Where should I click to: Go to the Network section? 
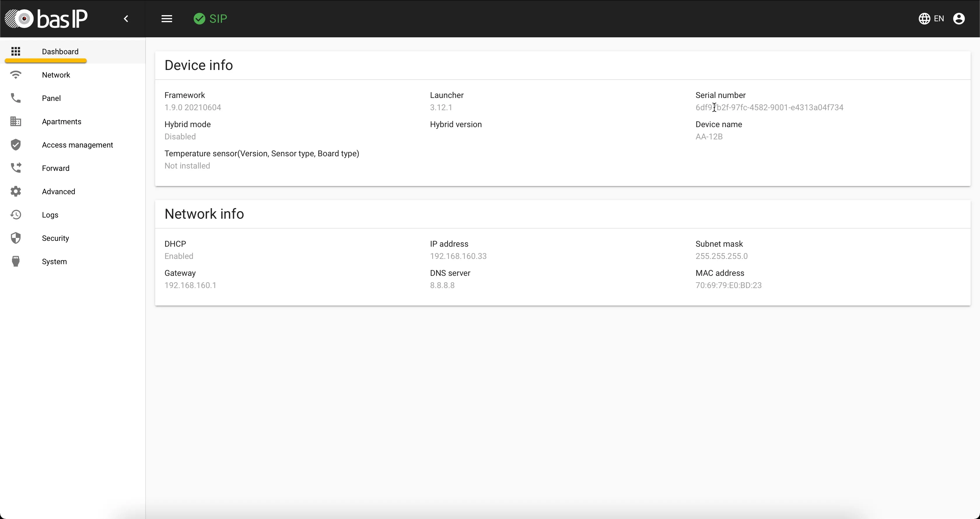73,75
